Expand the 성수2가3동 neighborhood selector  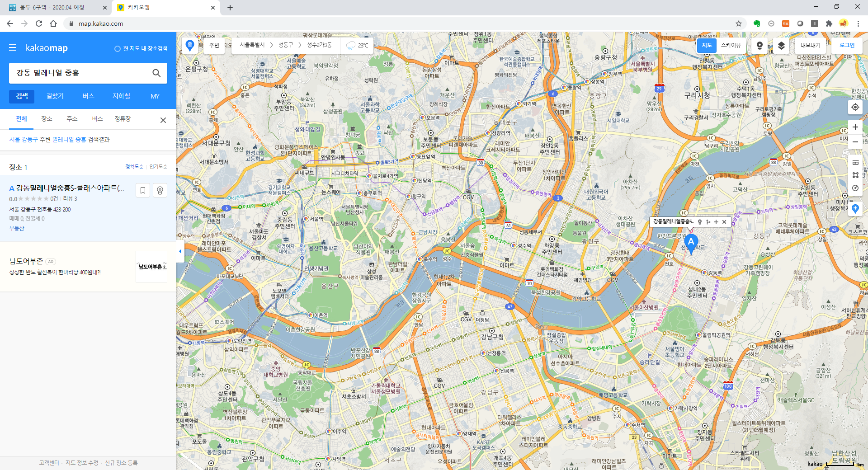point(320,45)
